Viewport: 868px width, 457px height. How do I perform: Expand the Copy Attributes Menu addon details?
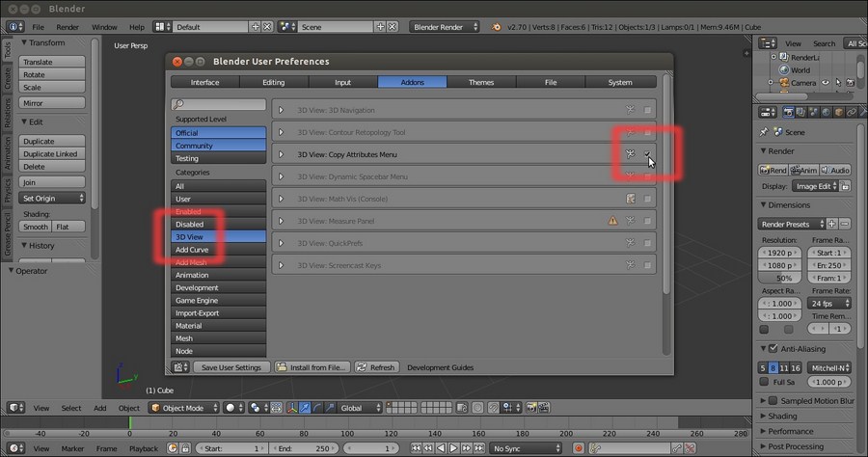pyautogui.click(x=282, y=154)
